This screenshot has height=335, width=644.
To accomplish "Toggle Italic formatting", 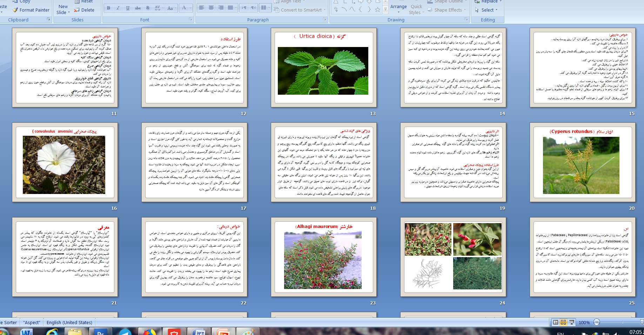I will [118, 8].
